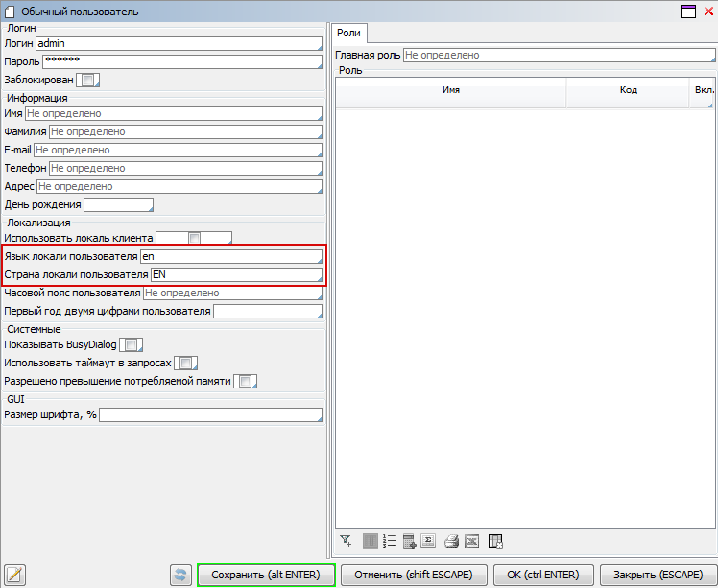Enable the Показывать BusyDialog checkbox

(x=133, y=344)
